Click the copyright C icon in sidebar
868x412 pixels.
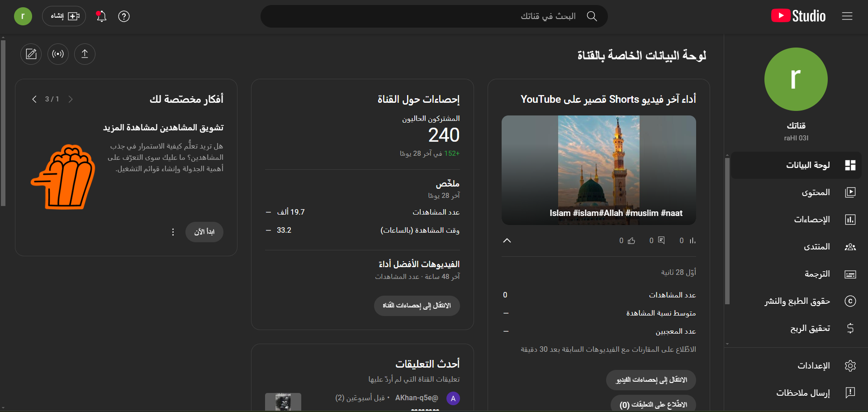pyautogui.click(x=850, y=301)
